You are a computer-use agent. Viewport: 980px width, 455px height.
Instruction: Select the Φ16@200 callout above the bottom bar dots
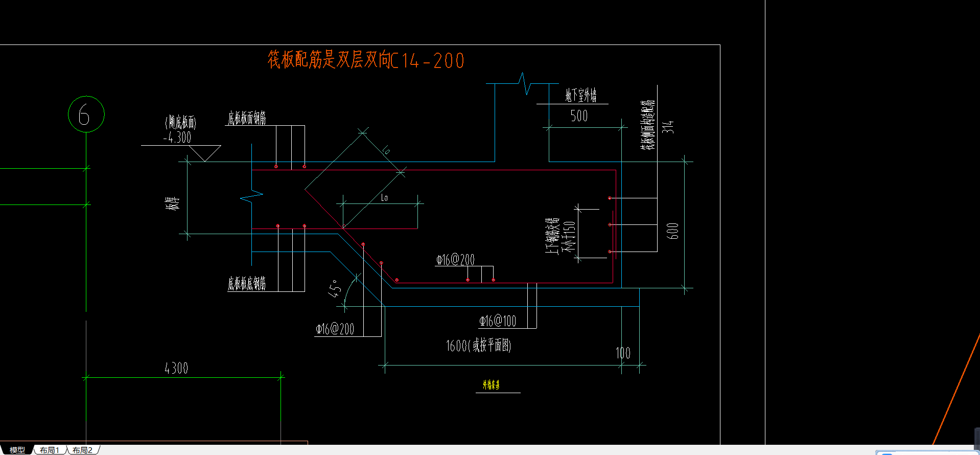tap(455, 260)
